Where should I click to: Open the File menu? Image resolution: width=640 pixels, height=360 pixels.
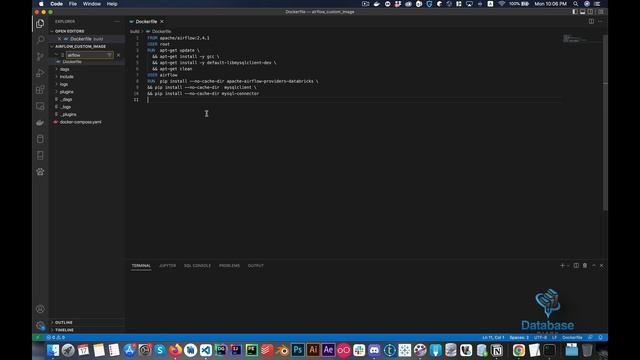73,4
